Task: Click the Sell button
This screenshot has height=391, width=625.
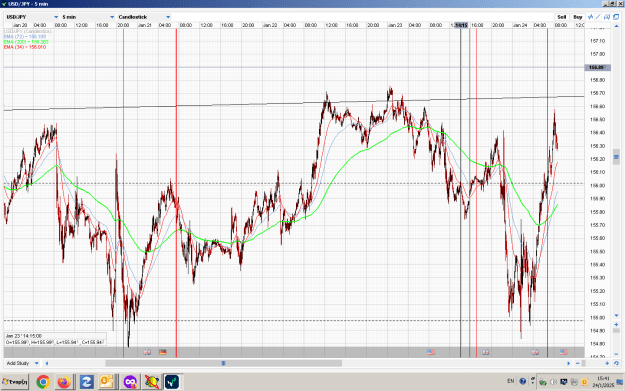Action: coord(562,17)
